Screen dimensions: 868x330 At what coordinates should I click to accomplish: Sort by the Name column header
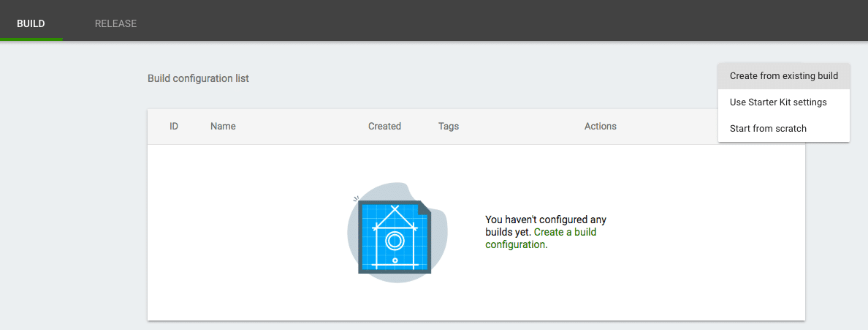[x=223, y=127]
